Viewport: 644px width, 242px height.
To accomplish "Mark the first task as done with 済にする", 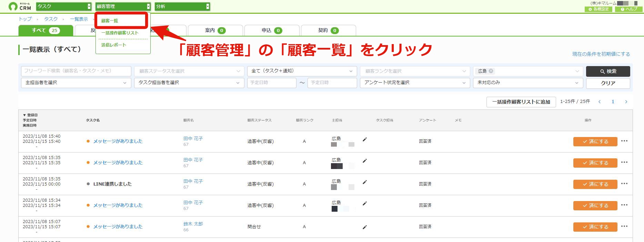I will (595, 141).
